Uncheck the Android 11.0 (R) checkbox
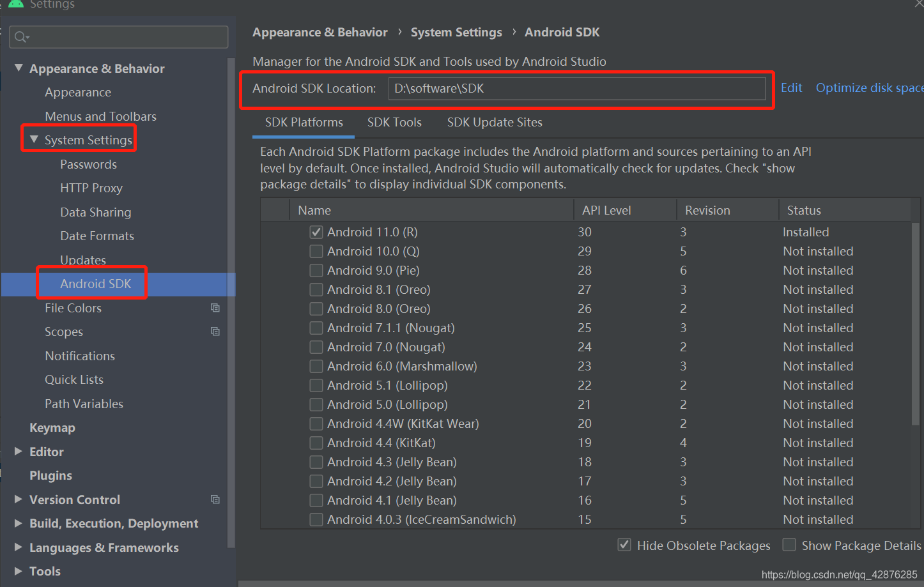 316,232
